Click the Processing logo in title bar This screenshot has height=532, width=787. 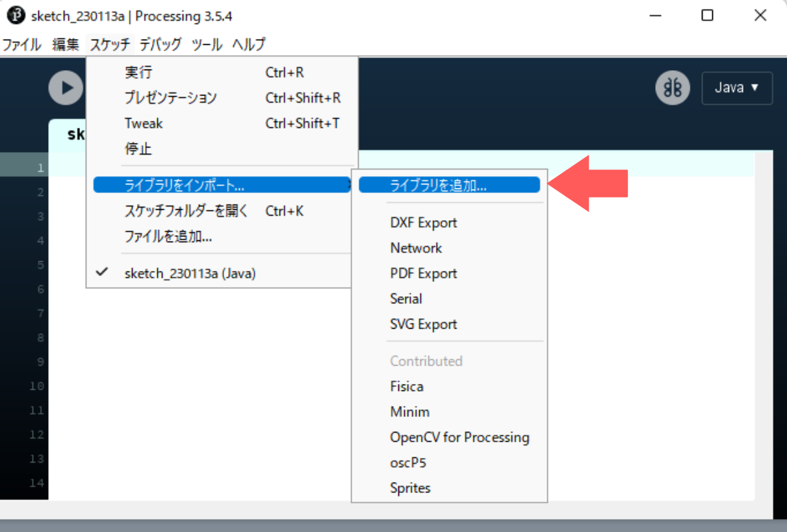(x=16, y=15)
